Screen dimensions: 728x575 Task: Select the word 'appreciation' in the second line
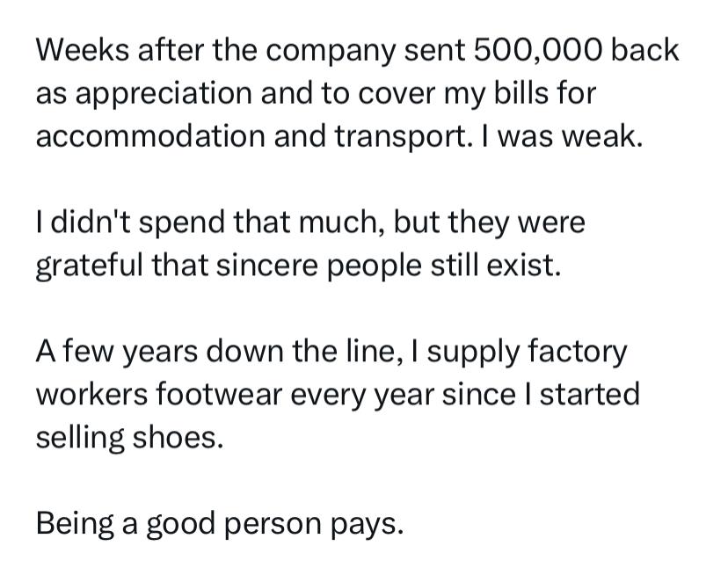coord(163,95)
